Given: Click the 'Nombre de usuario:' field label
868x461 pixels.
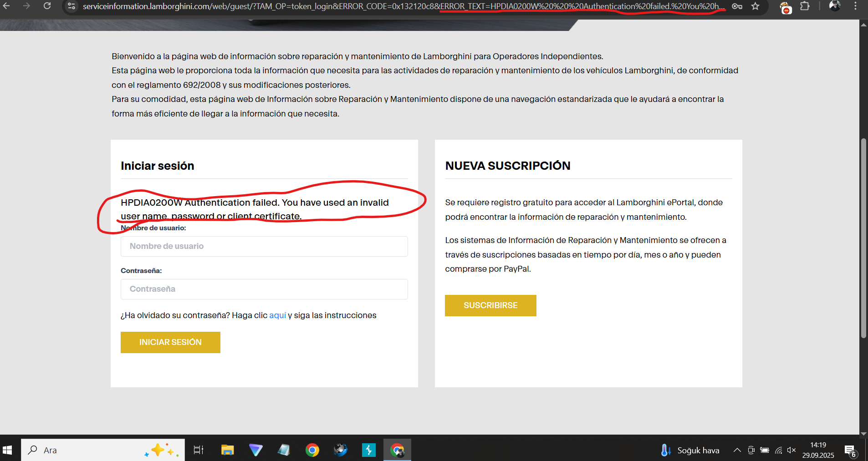Looking at the screenshot, I should [153, 228].
